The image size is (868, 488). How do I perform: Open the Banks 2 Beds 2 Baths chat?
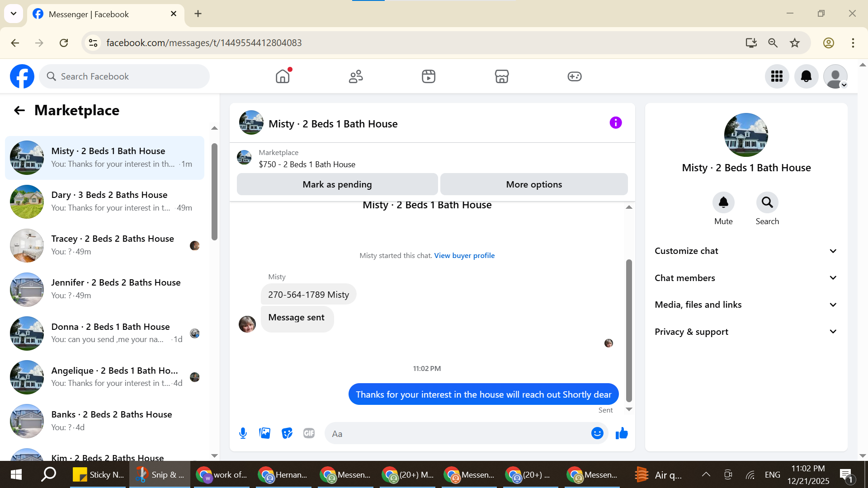[104, 421]
